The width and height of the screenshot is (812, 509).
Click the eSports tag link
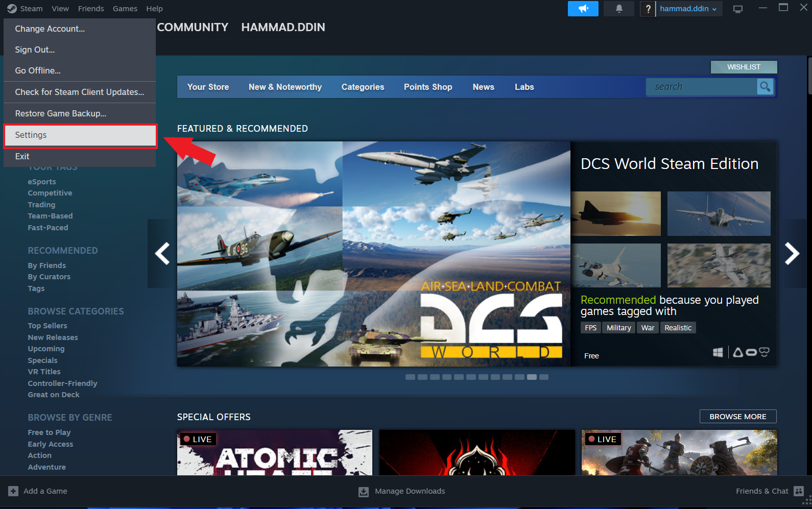coord(42,182)
